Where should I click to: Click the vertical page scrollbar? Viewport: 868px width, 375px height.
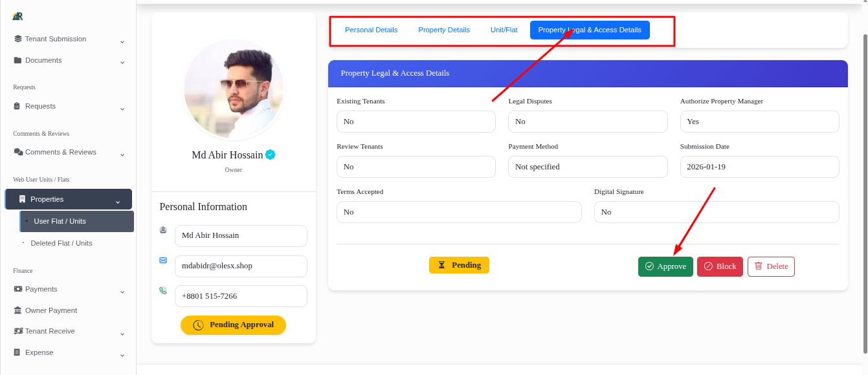click(x=865, y=194)
